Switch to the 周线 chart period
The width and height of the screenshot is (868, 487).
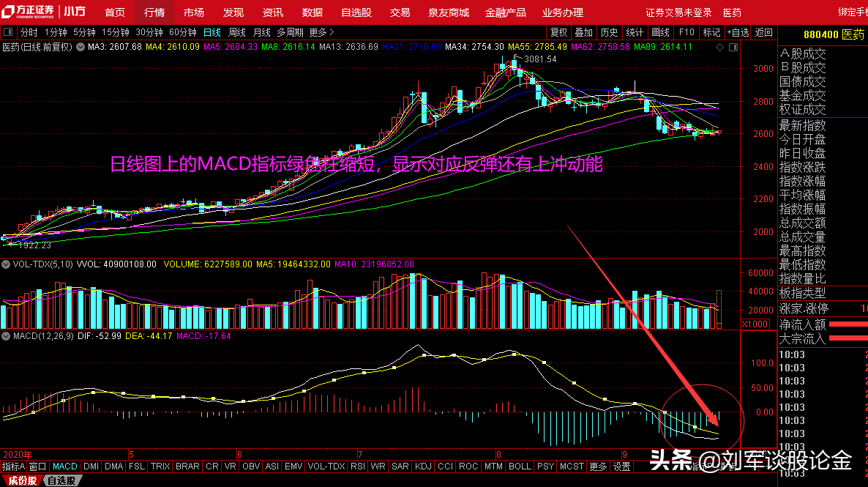click(x=237, y=33)
